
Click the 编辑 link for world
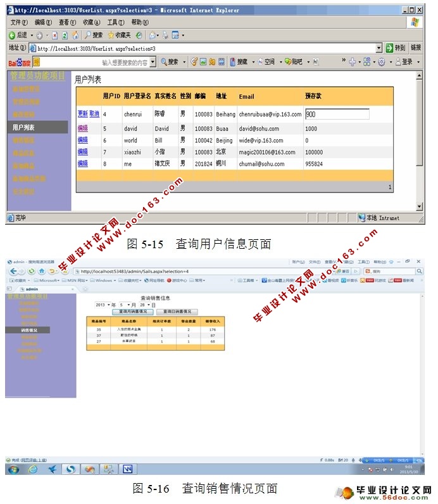pyautogui.click(x=82, y=140)
